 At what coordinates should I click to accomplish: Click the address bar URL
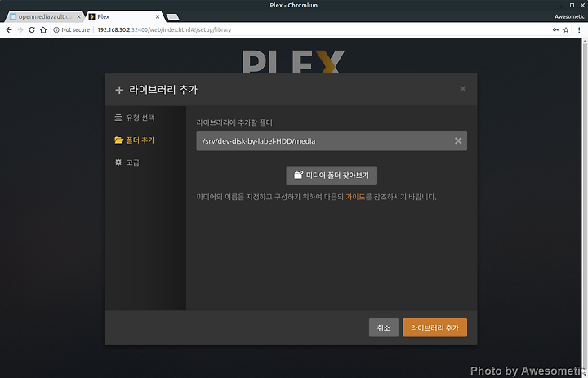tap(164, 29)
